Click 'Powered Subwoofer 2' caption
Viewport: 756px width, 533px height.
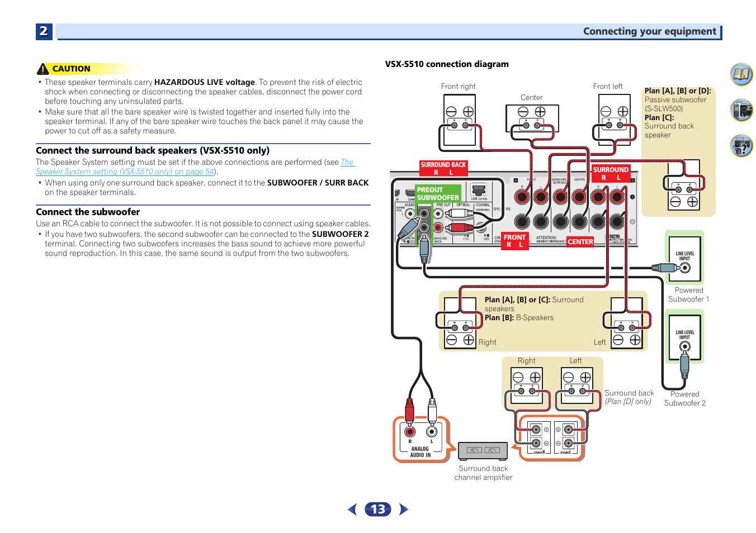click(685, 398)
